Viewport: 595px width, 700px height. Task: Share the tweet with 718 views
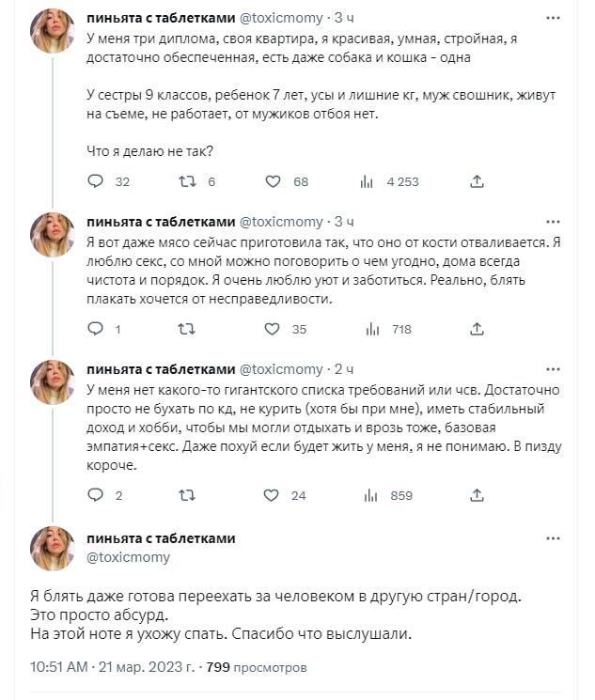pos(477,329)
